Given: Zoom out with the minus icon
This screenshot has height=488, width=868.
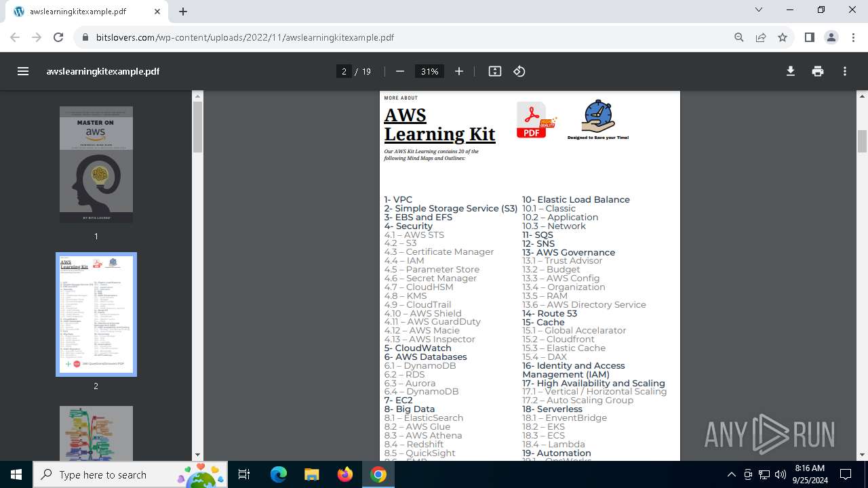Looking at the screenshot, I should point(400,71).
